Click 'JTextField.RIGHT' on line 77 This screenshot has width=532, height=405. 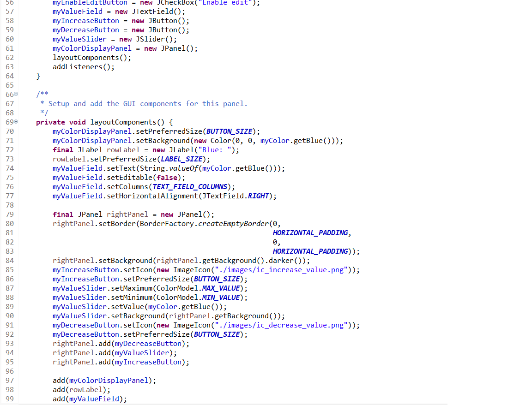[236, 196]
